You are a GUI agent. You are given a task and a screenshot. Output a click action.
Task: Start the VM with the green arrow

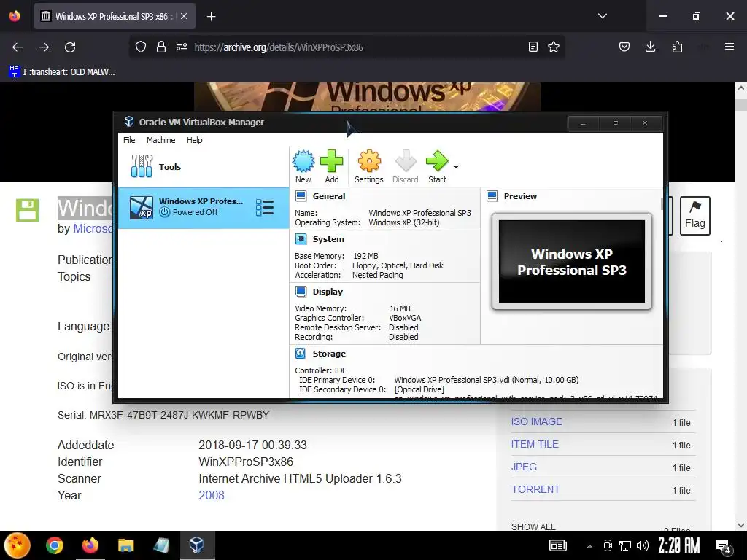pos(437,166)
